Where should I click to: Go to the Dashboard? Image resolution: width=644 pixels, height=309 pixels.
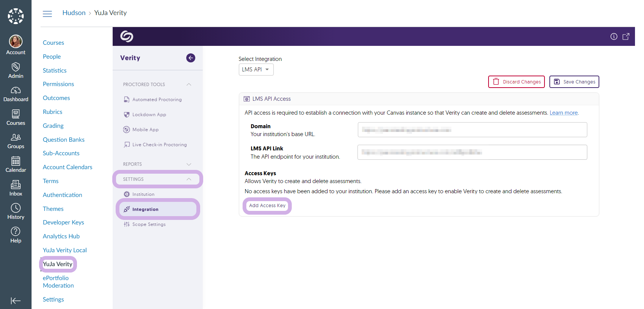point(16,94)
